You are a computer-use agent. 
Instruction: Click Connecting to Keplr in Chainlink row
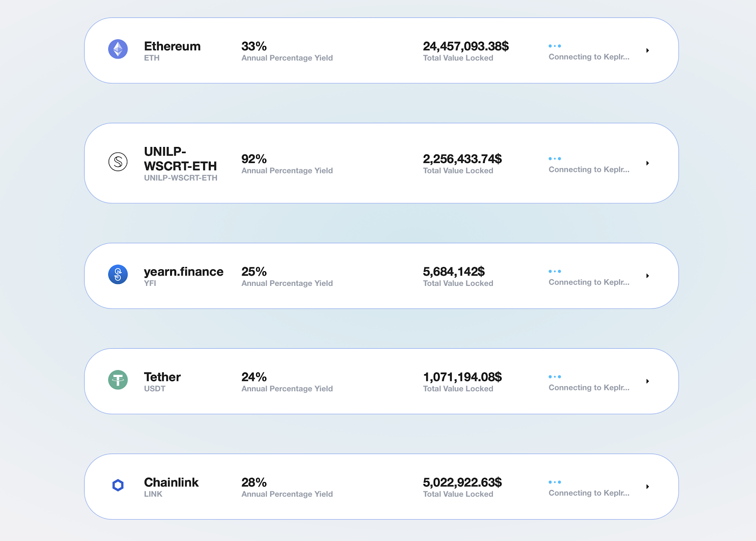[x=589, y=493]
